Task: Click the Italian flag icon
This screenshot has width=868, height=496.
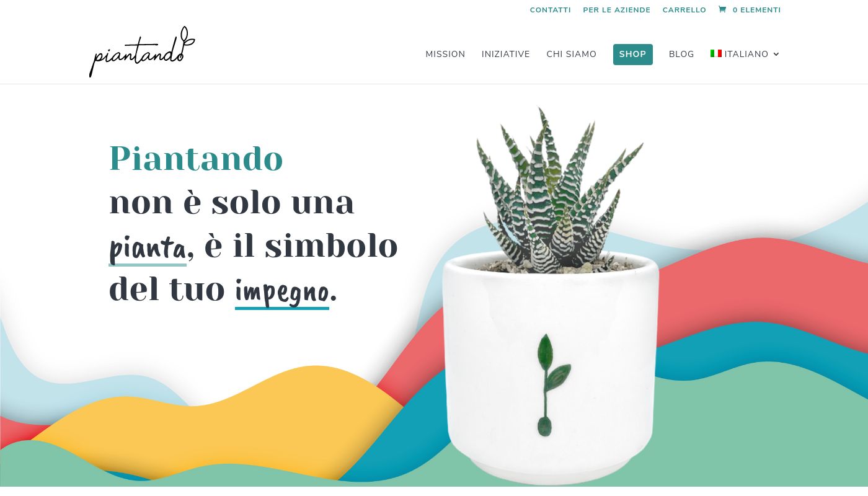Action: click(716, 54)
